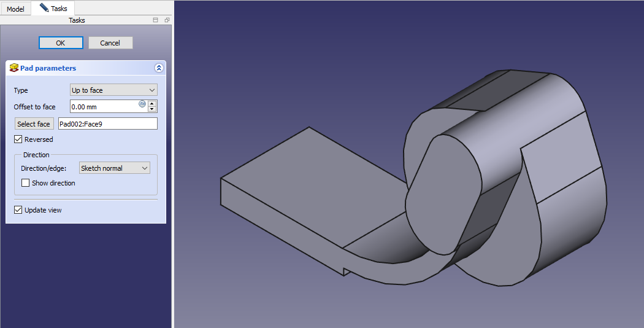The height and width of the screenshot is (328, 644).
Task: Collapse the Pad parameters section
Action: tap(159, 68)
